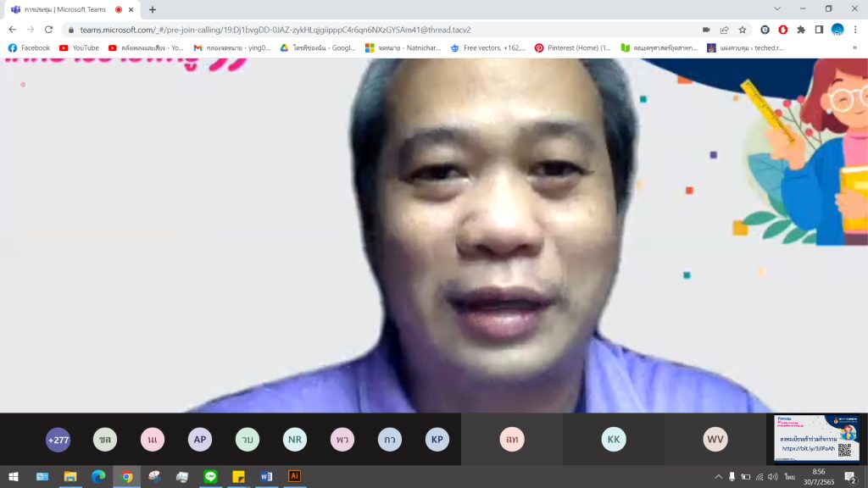
Task: Toggle the browser side panel
Action: (x=820, y=30)
